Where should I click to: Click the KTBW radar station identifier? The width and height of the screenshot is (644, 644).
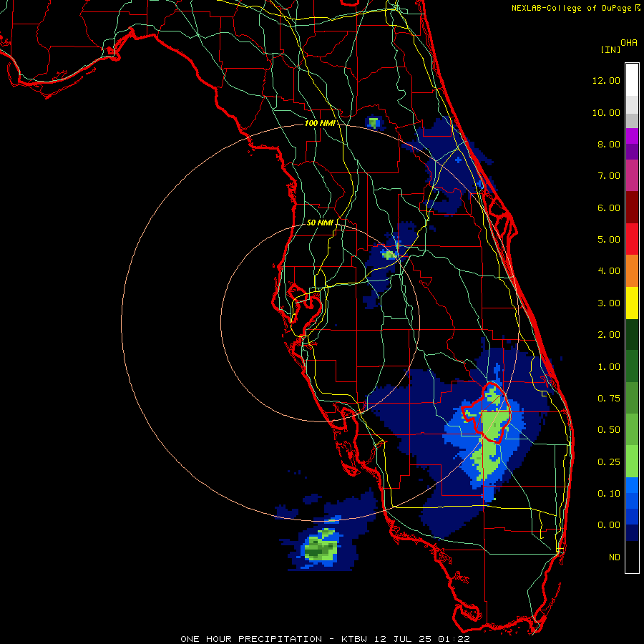pyautogui.click(x=356, y=639)
